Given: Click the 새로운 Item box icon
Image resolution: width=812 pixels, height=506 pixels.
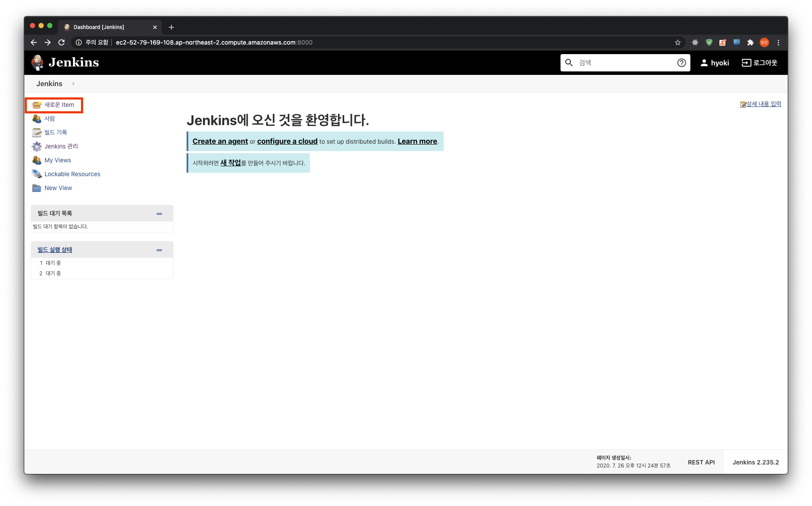Looking at the screenshot, I should [x=37, y=105].
